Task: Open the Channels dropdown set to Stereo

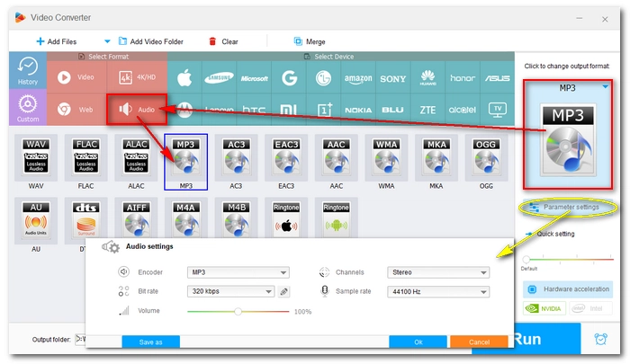Action: (x=438, y=272)
